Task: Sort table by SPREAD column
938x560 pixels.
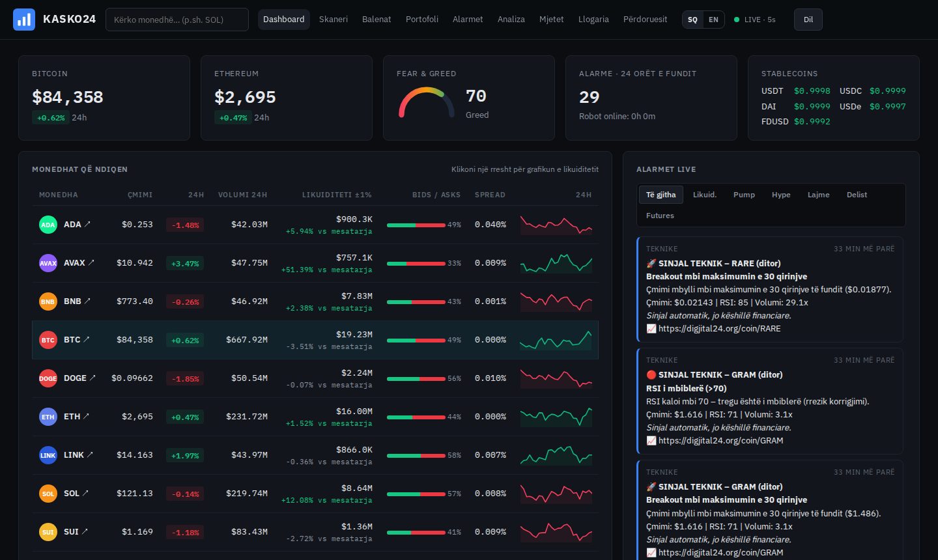Action: (490, 195)
